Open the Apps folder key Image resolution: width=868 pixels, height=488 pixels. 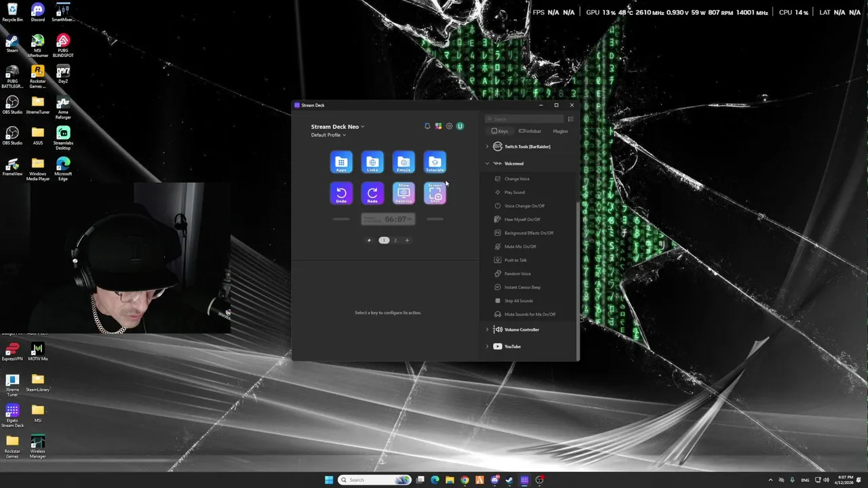coord(341,162)
